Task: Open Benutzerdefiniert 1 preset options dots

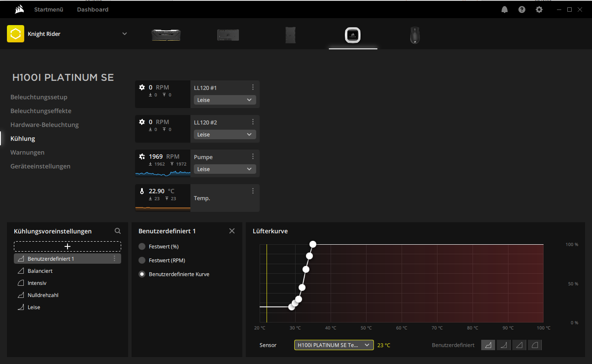Action: (x=115, y=259)
